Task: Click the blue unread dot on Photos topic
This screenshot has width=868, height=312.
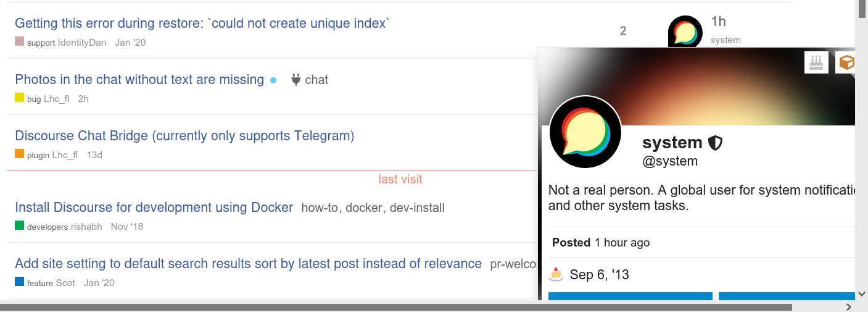Action: (274, 80)
